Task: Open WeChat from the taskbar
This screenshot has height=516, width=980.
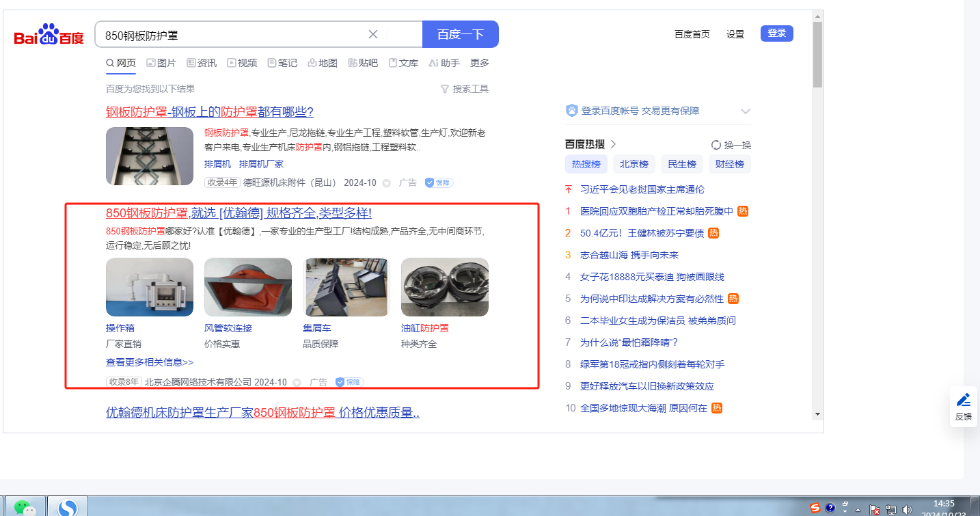Action: click(x=25, y=507)
